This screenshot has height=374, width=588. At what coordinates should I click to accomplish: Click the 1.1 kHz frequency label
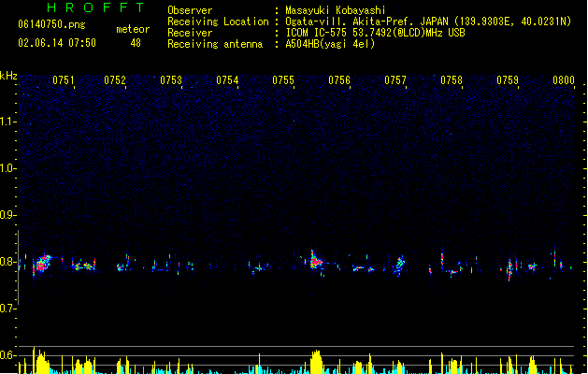point(7,122)
